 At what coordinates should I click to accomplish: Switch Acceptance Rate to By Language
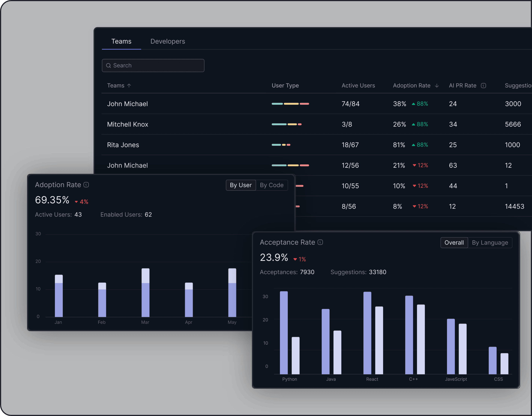point(490,243)
